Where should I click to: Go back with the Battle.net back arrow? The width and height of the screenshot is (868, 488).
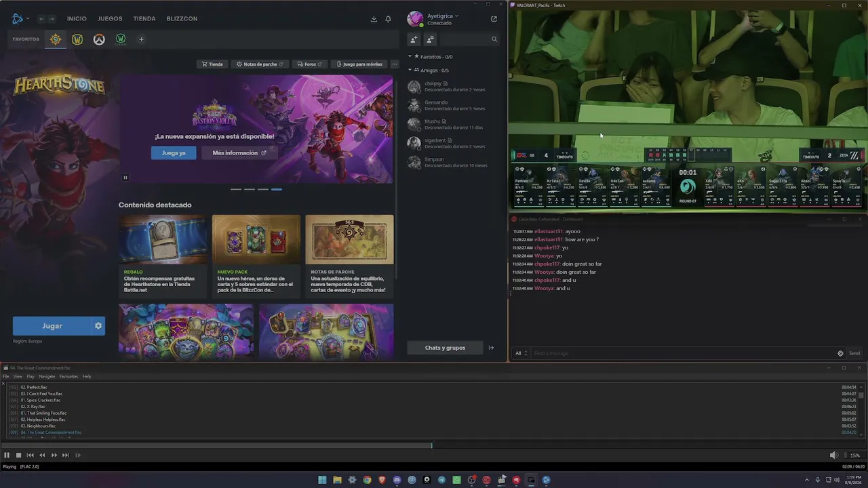point(41,19)
